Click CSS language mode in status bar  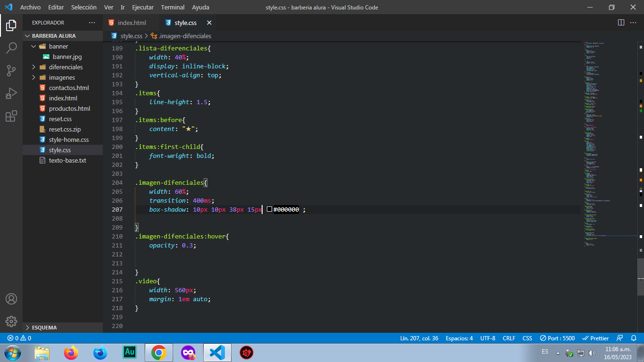pyautogui.click(x=527, y=338)
